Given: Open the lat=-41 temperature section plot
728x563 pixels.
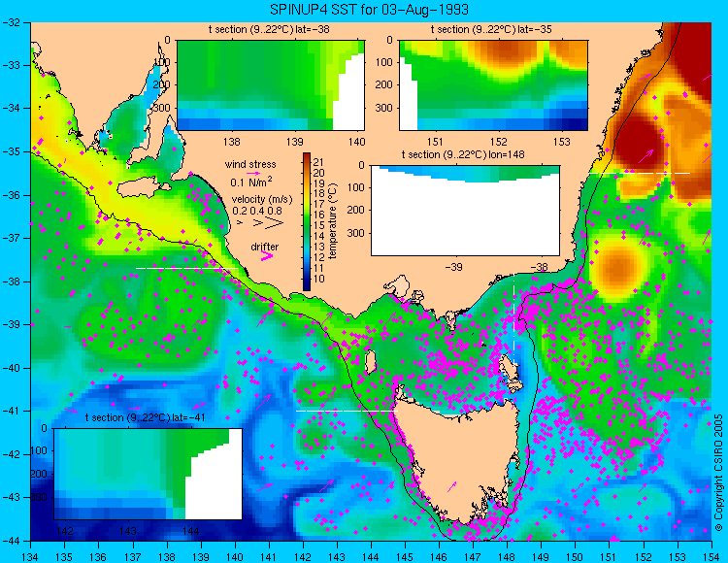Looking at the screenshot, I should (149, 474).
